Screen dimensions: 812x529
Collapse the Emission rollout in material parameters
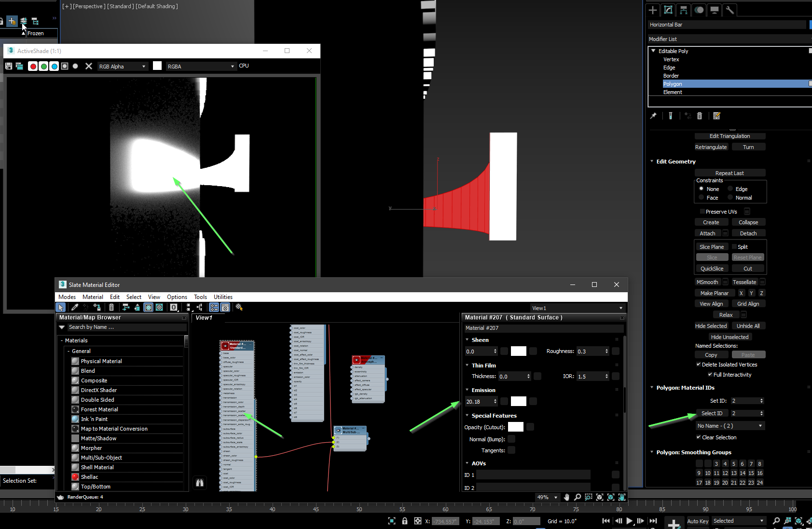(x=467, y=390)
